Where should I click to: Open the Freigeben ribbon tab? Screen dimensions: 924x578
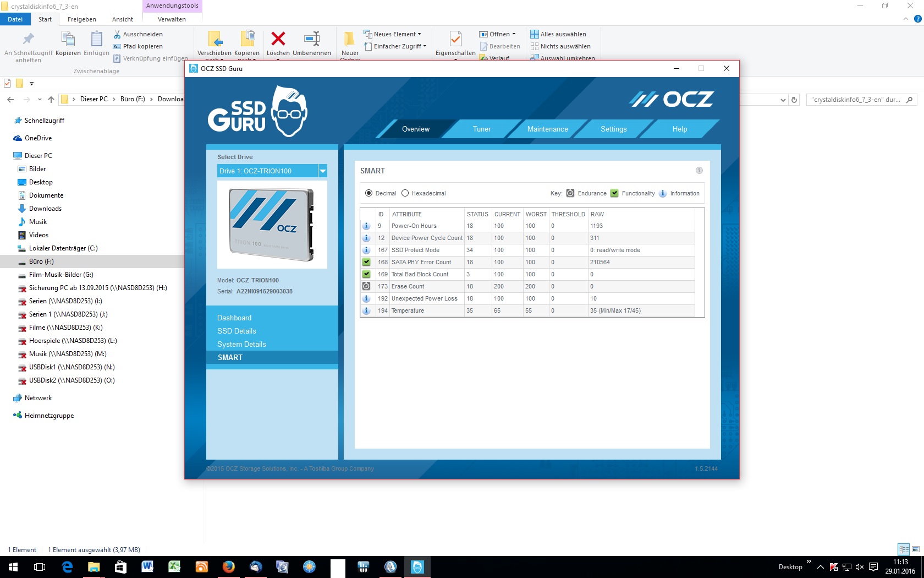coord(82,19)
